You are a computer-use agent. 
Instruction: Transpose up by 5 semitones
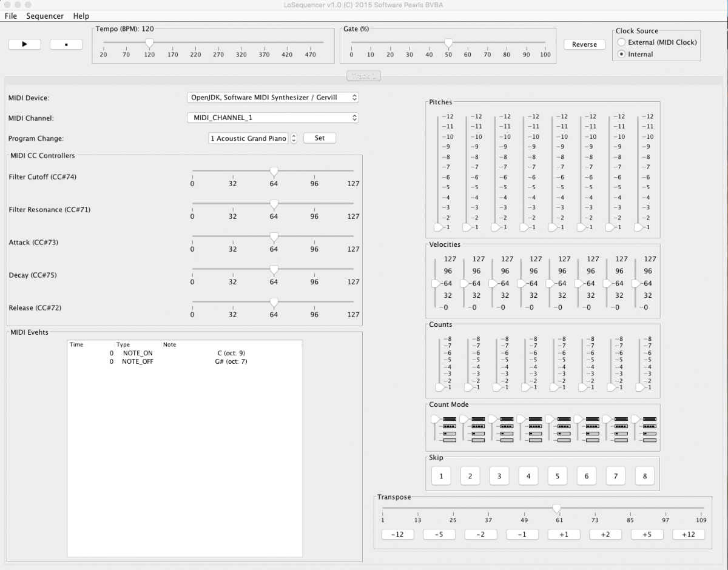[647, 534]
